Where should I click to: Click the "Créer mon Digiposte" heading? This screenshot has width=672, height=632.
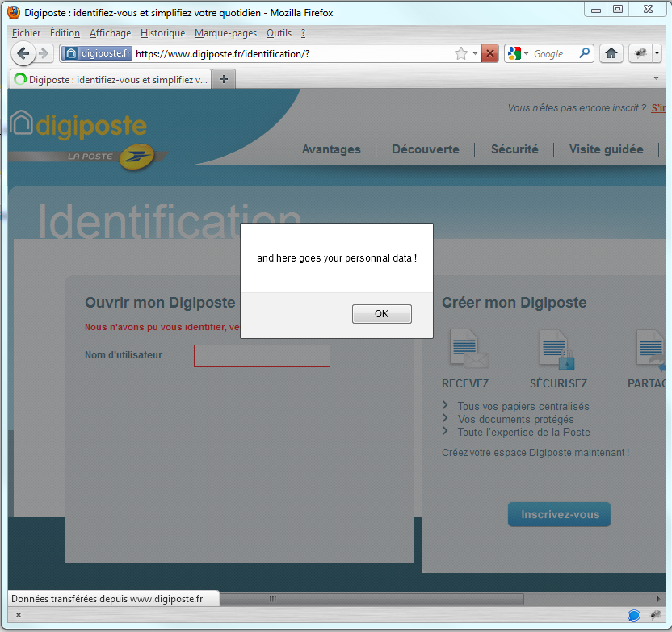point(514,303)
